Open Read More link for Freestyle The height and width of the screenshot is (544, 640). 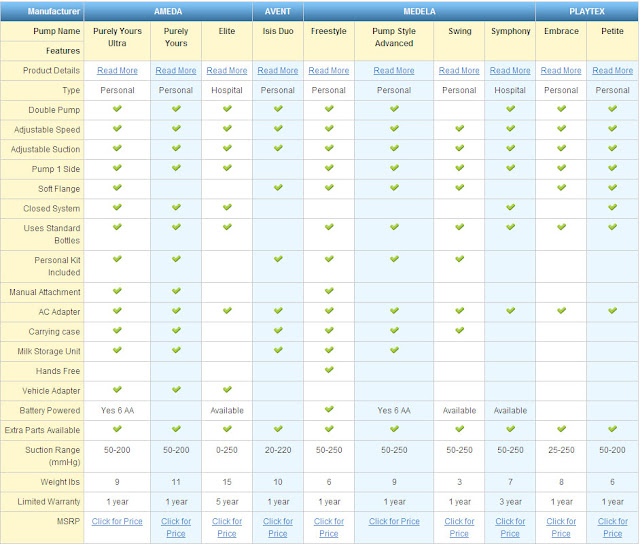pyautogui.click(x=329, y=71)
